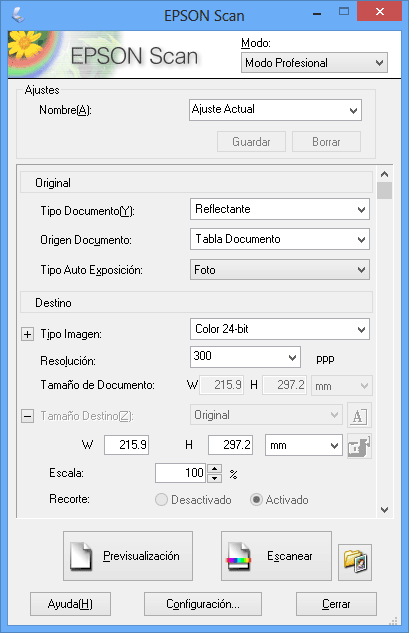This screenshot has width=409, height=633.
Task: Click the Borrar settings button
Action: (326, 142)
